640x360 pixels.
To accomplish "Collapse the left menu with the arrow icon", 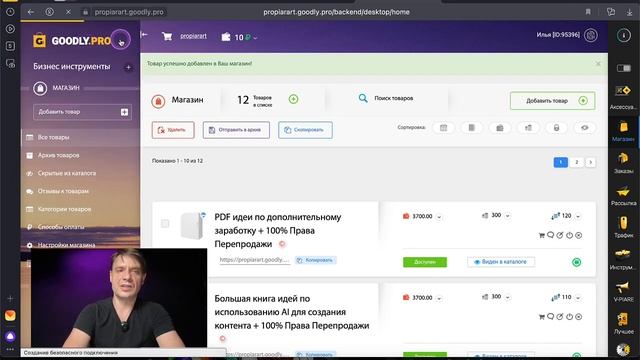I will point(144,35).
